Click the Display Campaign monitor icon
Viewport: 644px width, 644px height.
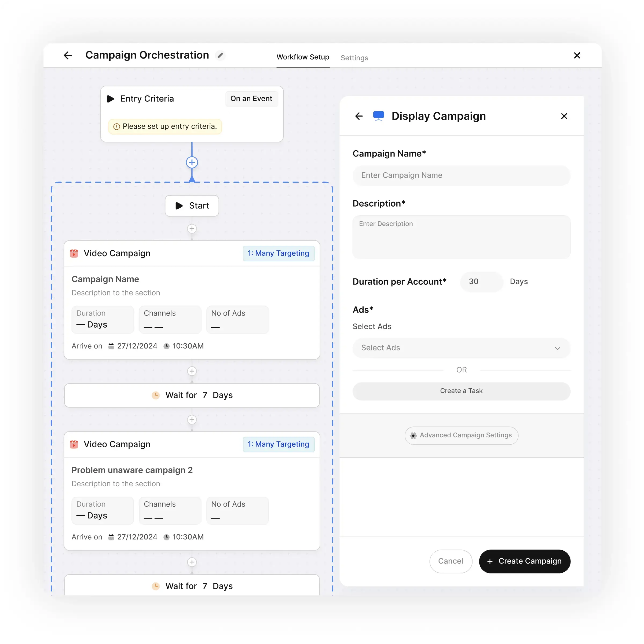coord(379,116)
